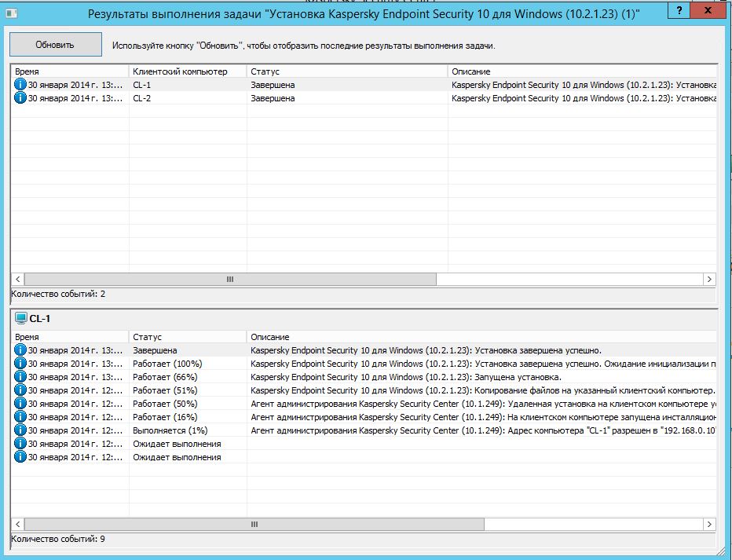The height and width of the screenshot is (560, 732).
Task: Sort lower list by Статус column header
Action: click(x=188, y=337)
